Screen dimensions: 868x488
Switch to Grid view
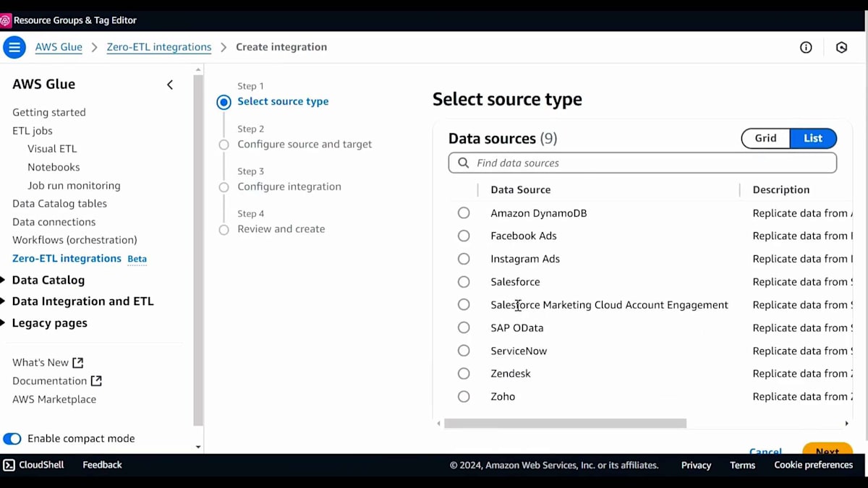click(x=765, y=139)
